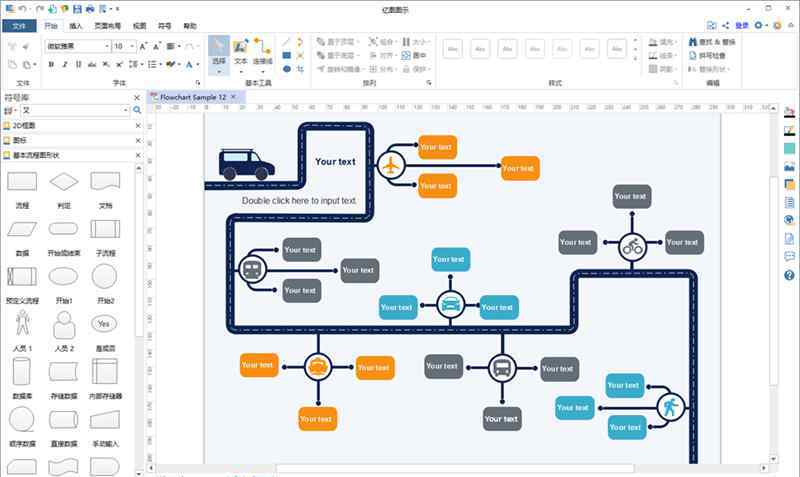Select the bicycle circle icon in diagram
The width and height of the screenshot is (800, 477).
click(x=633, y=247)
